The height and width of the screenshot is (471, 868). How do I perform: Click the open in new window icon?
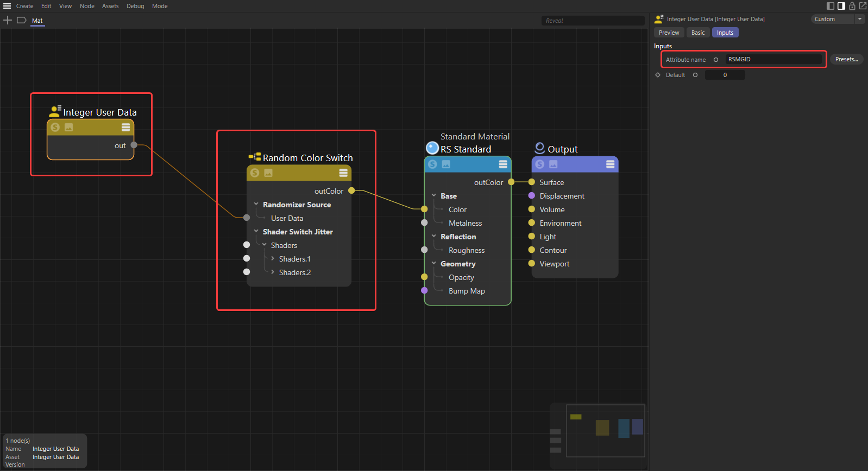[863, 6]
